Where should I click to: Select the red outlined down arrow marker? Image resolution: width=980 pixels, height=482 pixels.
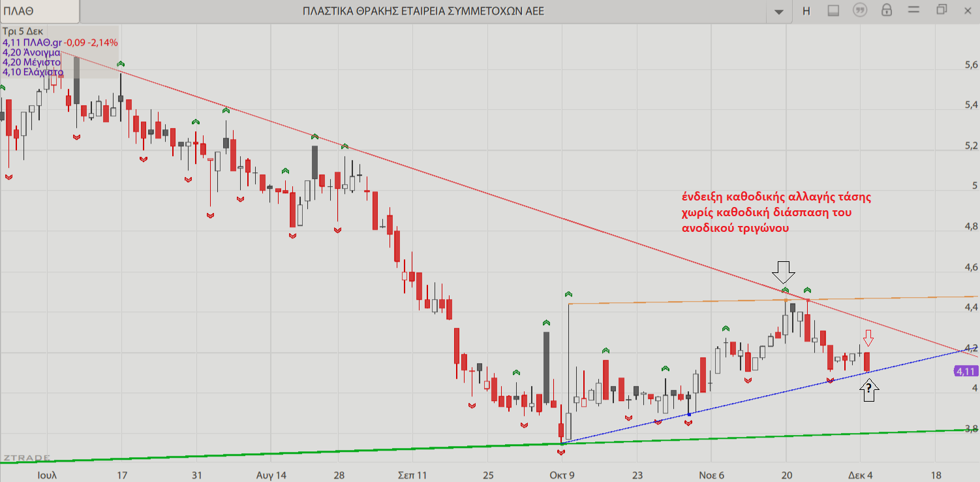(x=868, y=338)
